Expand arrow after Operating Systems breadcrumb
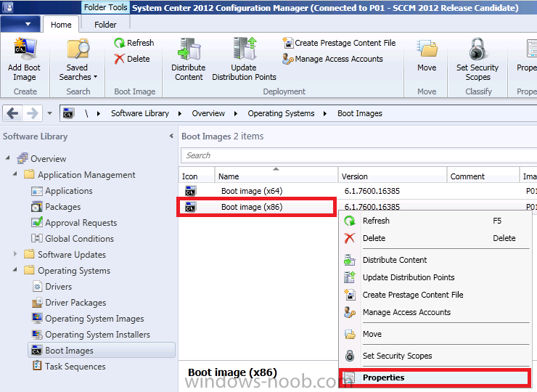The width and height of the screenshot is (537, 392). 325,113
